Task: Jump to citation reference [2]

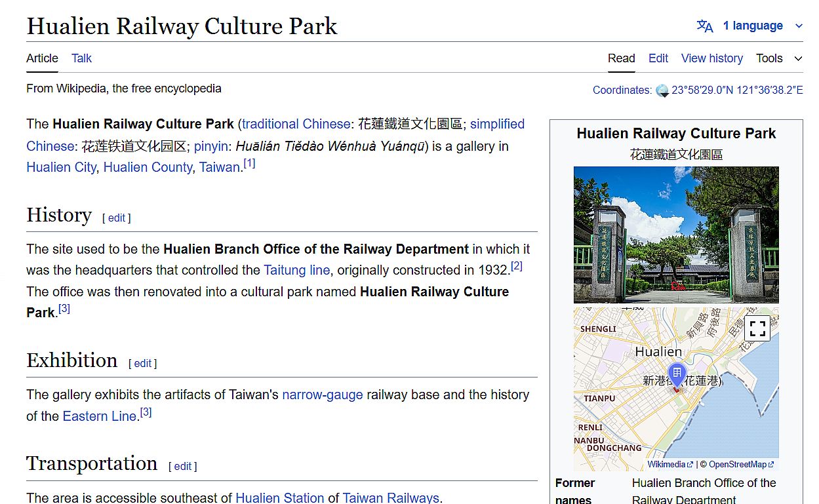Action: point(517,266)
